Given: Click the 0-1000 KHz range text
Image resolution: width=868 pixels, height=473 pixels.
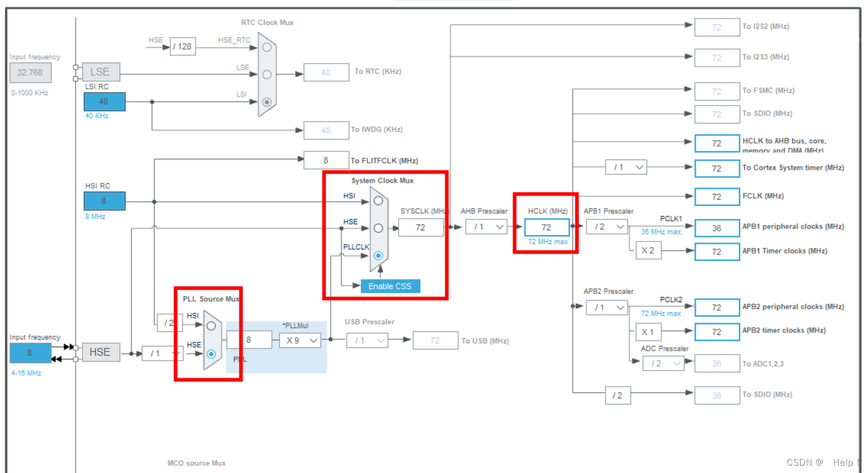Looking at the screenshot, I should tap(29, 93).
